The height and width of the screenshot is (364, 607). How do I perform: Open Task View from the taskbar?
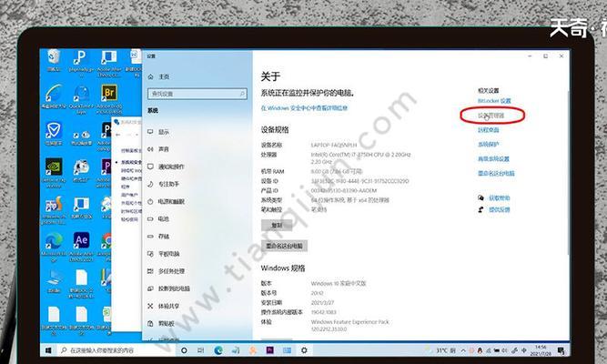tap(200, 350)
